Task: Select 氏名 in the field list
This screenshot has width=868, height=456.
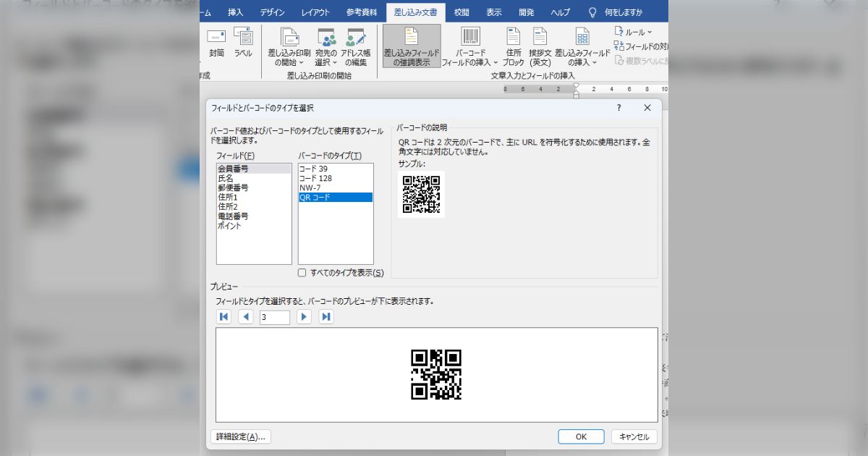Action: coord(254,178)
